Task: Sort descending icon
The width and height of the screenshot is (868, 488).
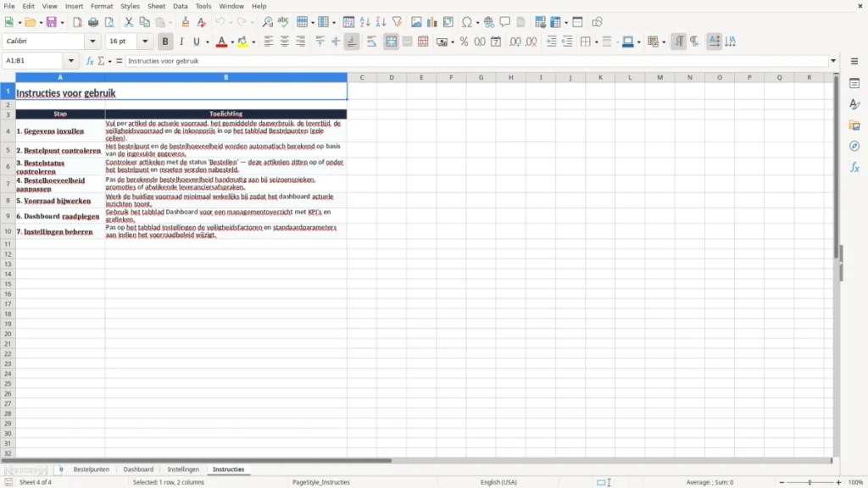Action: (x=381, y=22)
